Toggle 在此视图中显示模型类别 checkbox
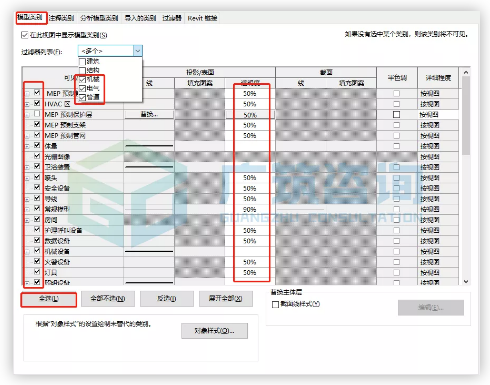Viewport: 490px width, 385px height. pos(24,35)
